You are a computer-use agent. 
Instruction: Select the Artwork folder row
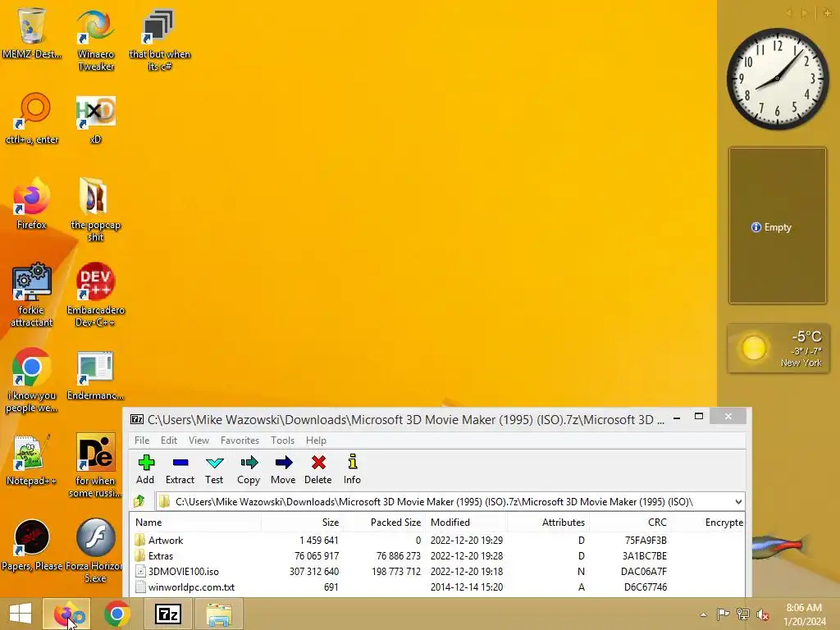point(437,541)
